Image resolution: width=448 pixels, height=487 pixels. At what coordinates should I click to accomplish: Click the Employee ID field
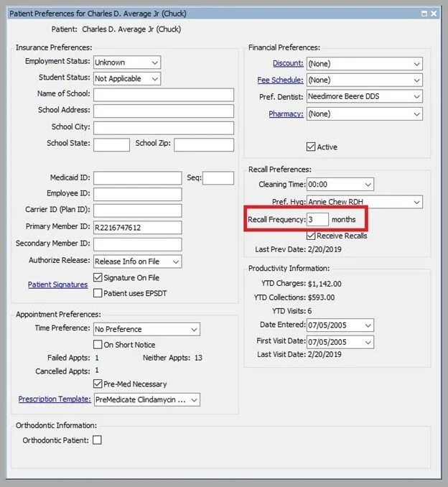pyautogui.click(x=138, y=195)
